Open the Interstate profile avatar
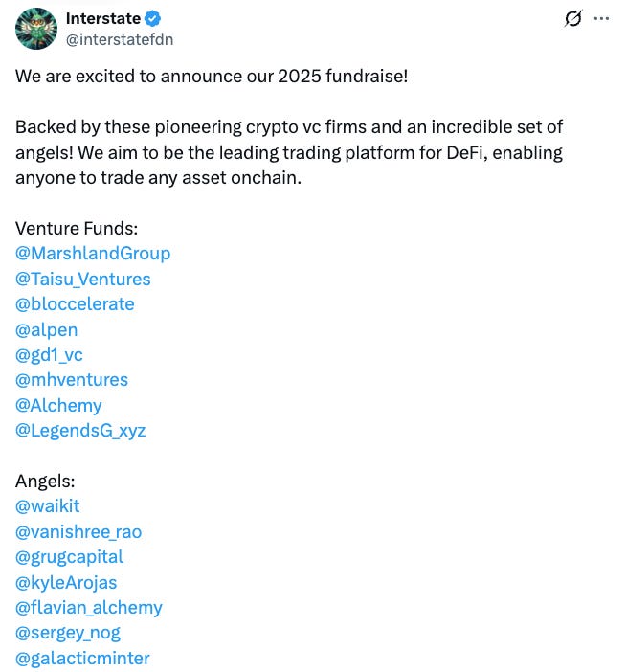This screenshot has height=672, width=627. click(x=36, y=29)
